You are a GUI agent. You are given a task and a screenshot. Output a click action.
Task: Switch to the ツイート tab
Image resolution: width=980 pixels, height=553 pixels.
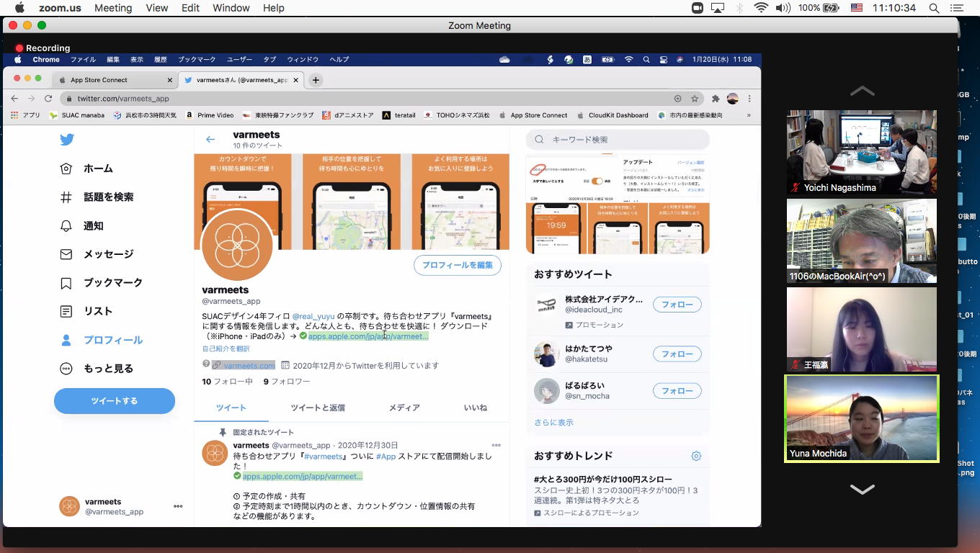tap(231, 408)
